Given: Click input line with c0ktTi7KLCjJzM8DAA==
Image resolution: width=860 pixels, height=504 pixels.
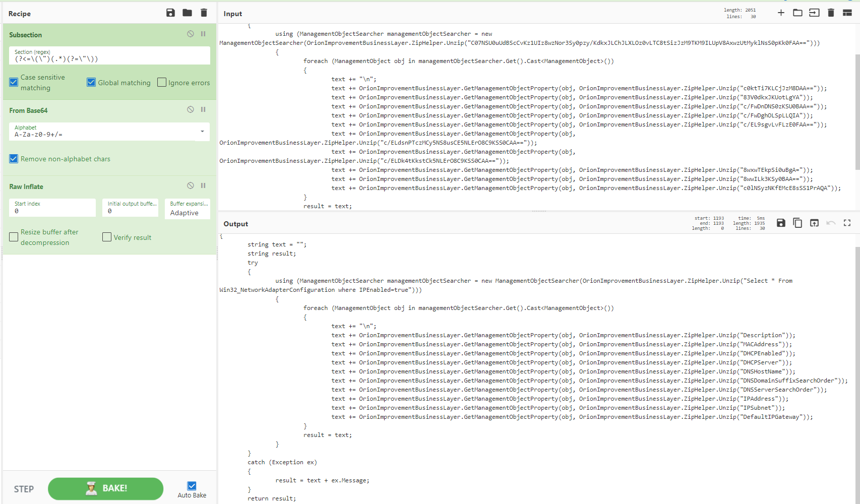Looking at the screenshot, I should click(x=579, y=88).
